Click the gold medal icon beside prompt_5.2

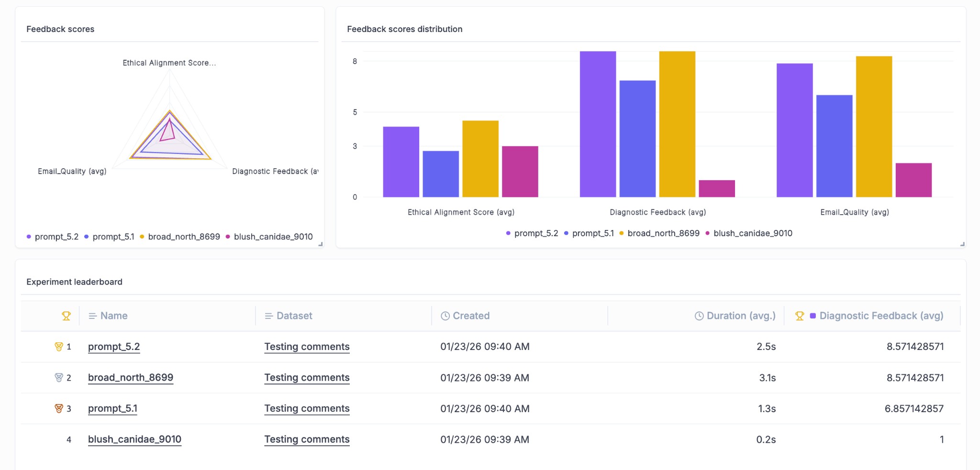click(58, 347)
